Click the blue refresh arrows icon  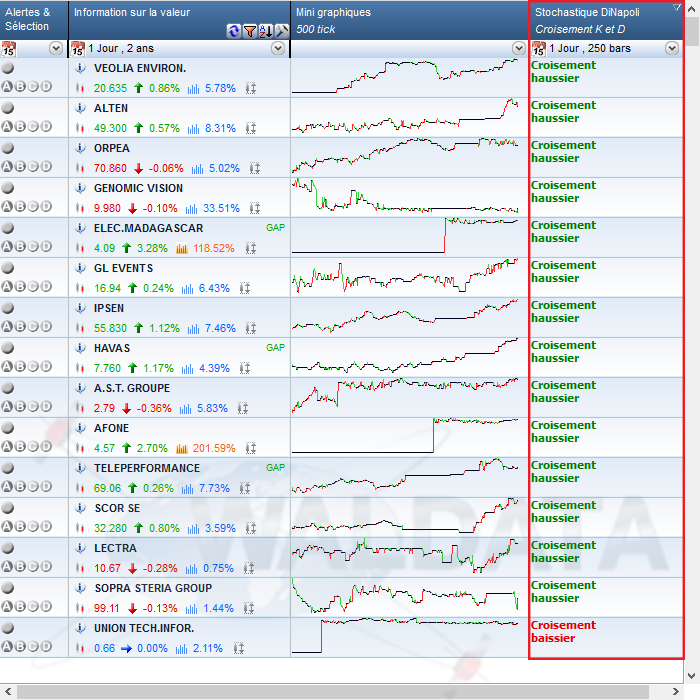(233, 31)
